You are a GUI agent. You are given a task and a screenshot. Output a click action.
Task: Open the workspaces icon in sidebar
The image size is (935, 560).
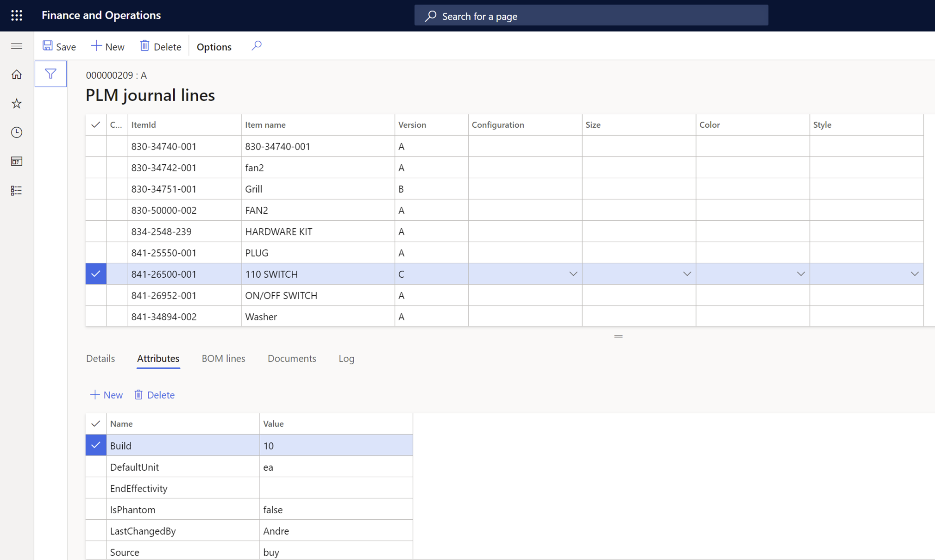tap(17, 161)
